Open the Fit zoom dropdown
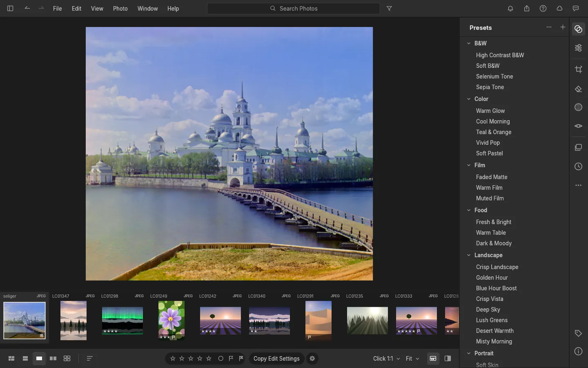The image size is (588, 368). click(412, 359)
